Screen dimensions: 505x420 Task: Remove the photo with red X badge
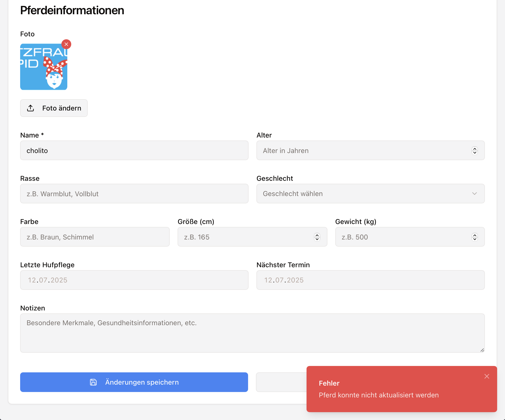coord(66,44)
